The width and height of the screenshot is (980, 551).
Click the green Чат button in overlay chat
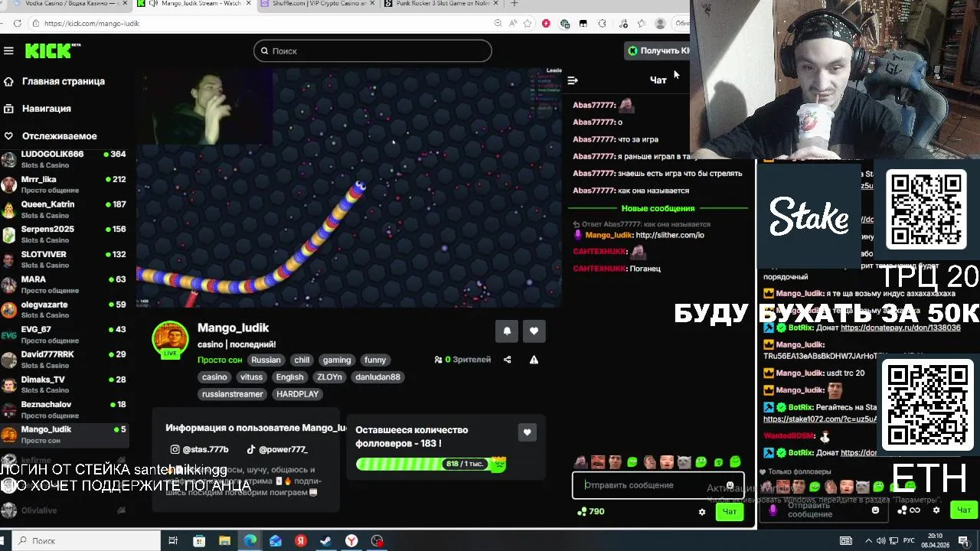pyautogui.click(x=963, y=510)
